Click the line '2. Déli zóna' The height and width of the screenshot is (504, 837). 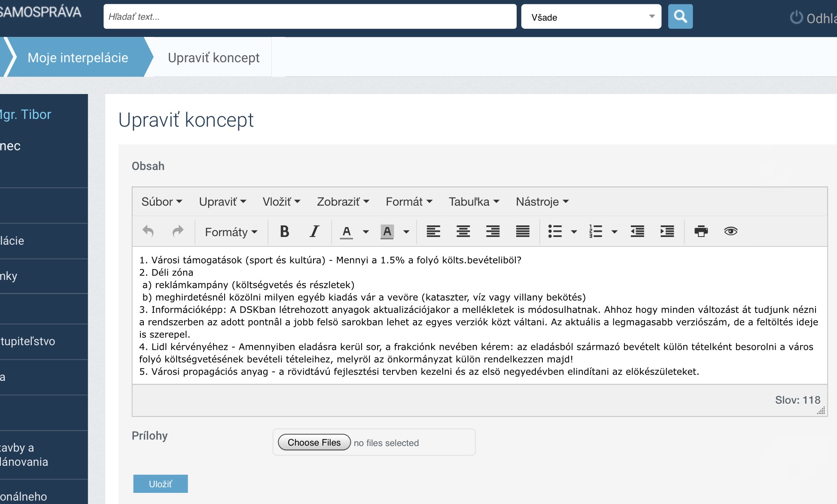pos(166,273)
